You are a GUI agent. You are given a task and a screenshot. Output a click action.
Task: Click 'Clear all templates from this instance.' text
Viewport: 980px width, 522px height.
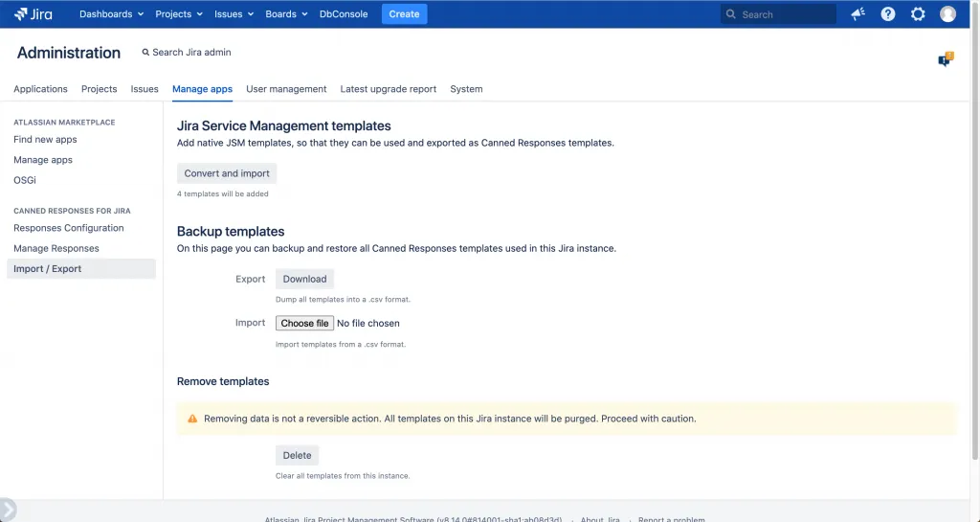pyautogui.click(x=343, y=476)
